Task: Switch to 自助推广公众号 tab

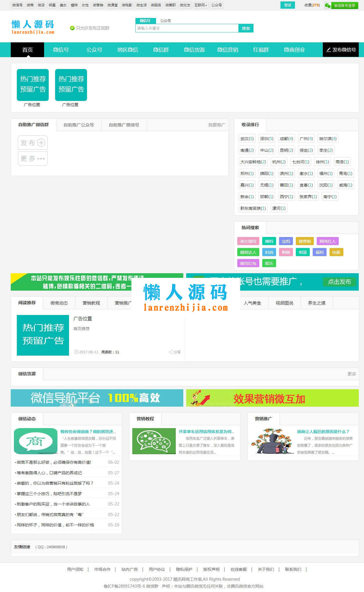Action: pos(79,125)
